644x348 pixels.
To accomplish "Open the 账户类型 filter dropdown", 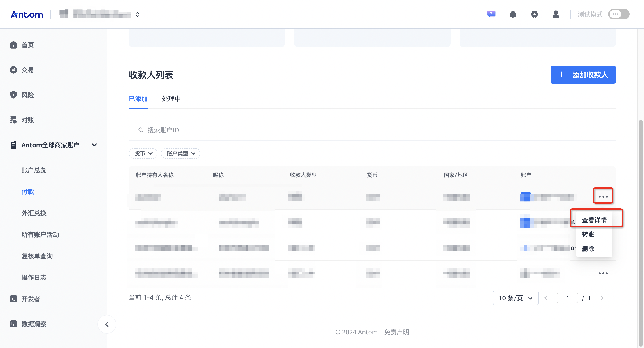I will 180,153.
